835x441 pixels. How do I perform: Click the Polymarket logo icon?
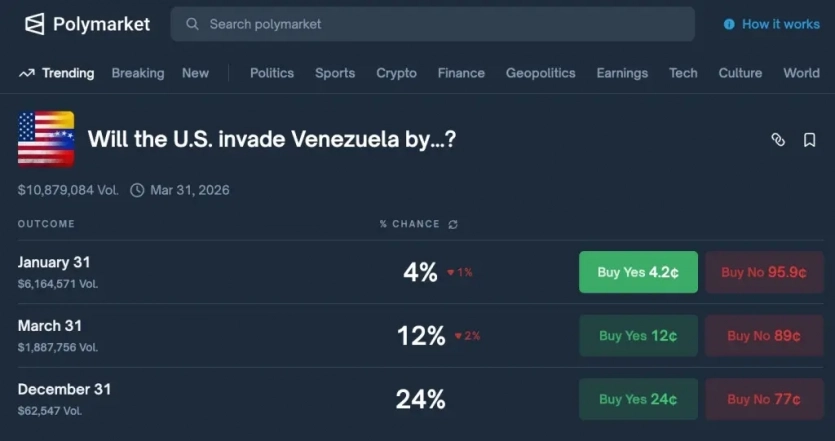pos(35,24)
